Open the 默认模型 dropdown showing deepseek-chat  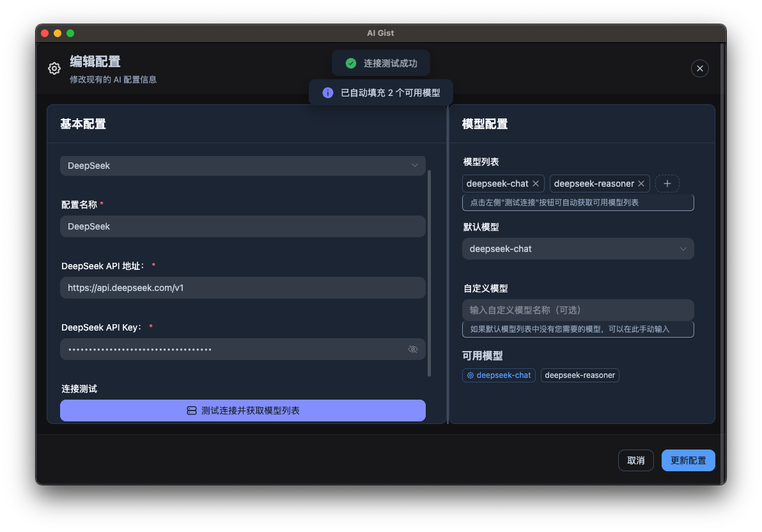coord(578,249)
